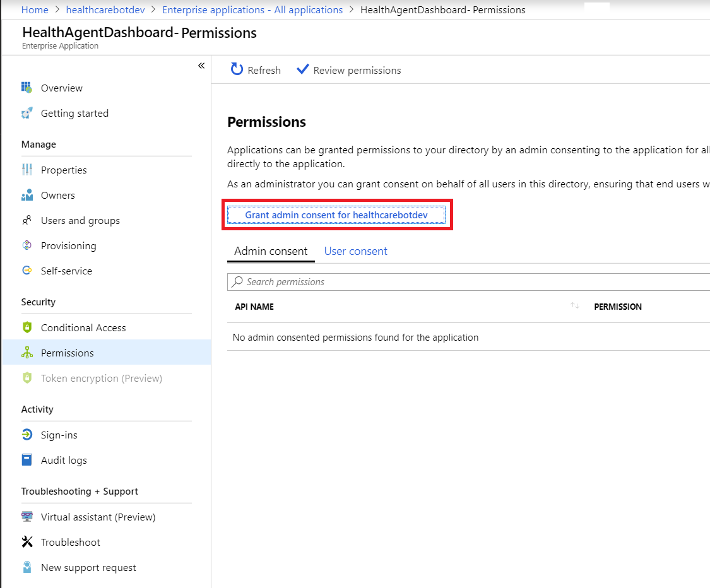The width and height of the screenshot is (710, 588).
Task: Select the Provisioning icon in the sidebar
Action: (27, 245)
